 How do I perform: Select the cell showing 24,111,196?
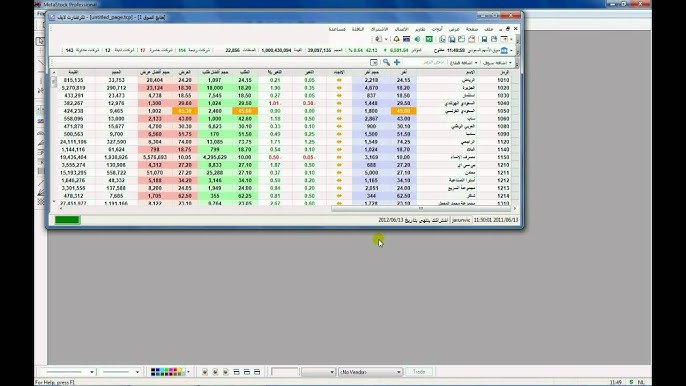click(73, 142)
